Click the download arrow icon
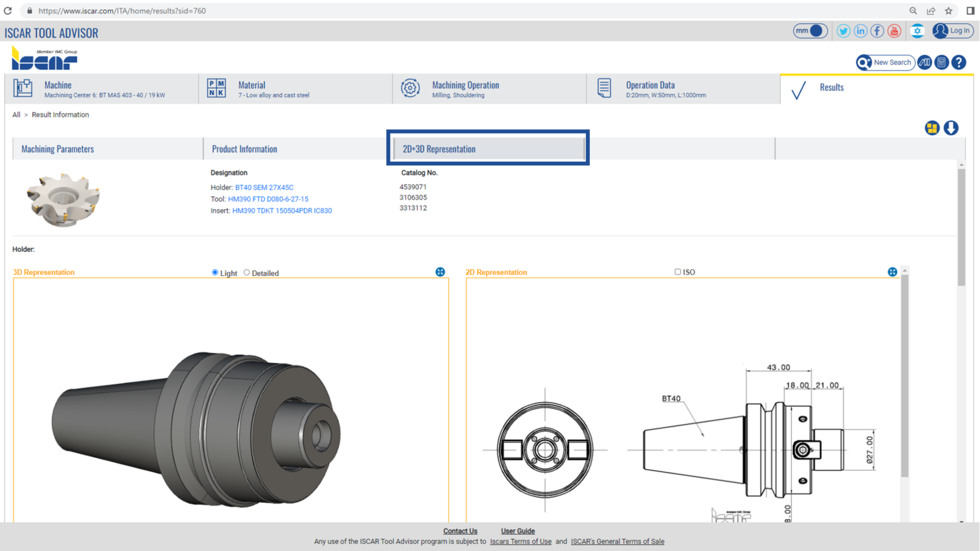 click(951, 128)
